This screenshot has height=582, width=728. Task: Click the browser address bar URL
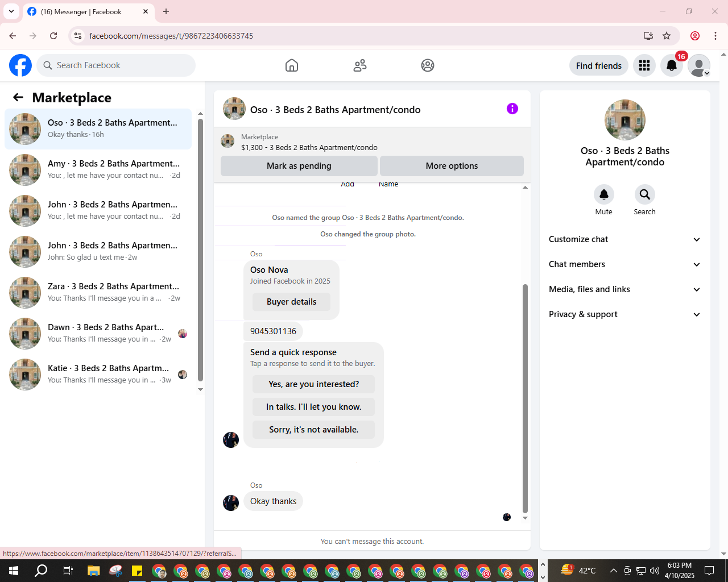click(x=171, y=36)
